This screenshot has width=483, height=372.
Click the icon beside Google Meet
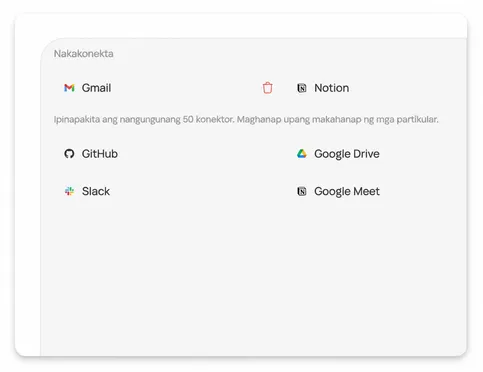[x=302, y=191]
